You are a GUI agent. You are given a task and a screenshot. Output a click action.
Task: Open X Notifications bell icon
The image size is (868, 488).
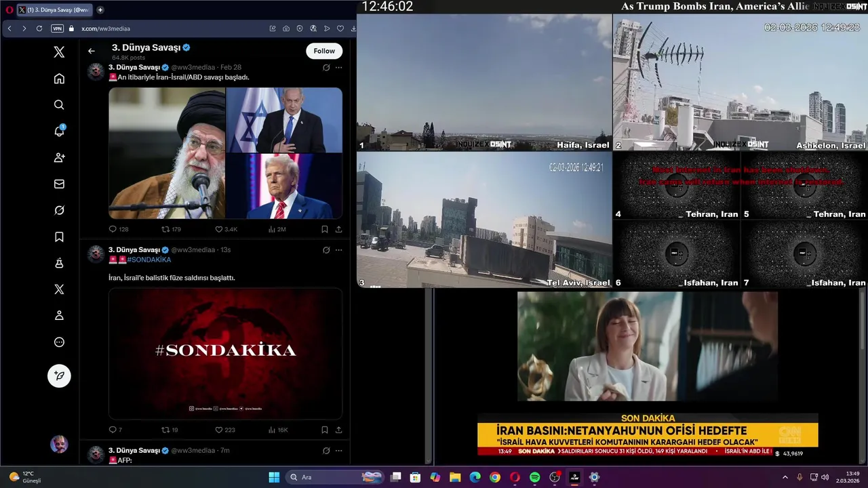59,131
